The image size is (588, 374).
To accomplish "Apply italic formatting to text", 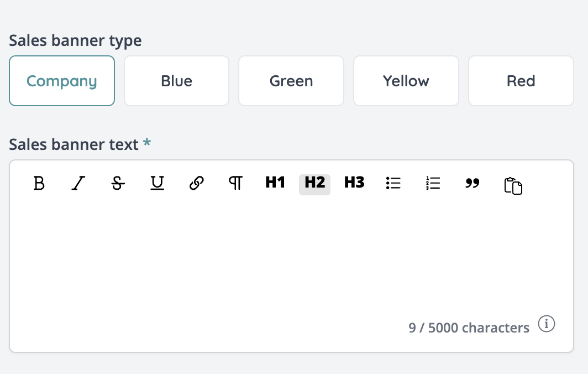I will 78,183.
